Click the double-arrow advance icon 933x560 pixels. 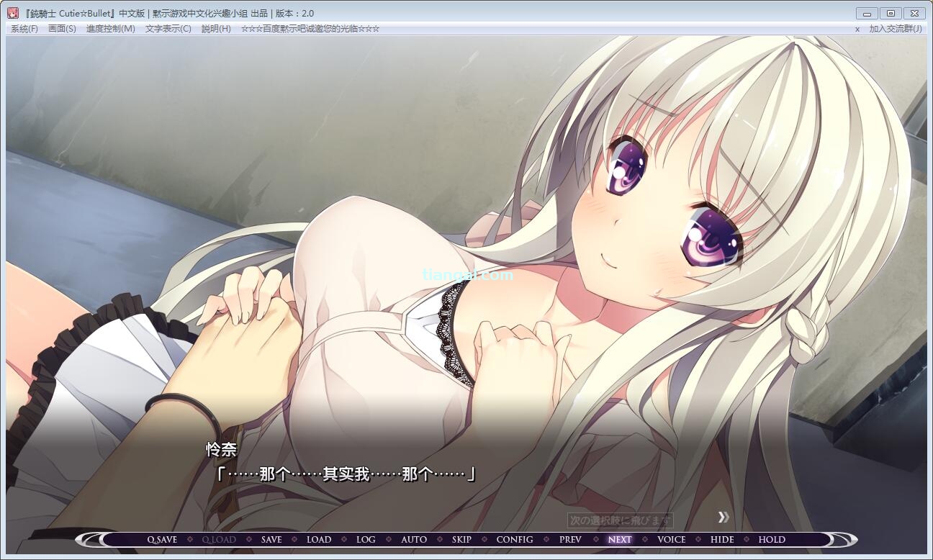724,517
